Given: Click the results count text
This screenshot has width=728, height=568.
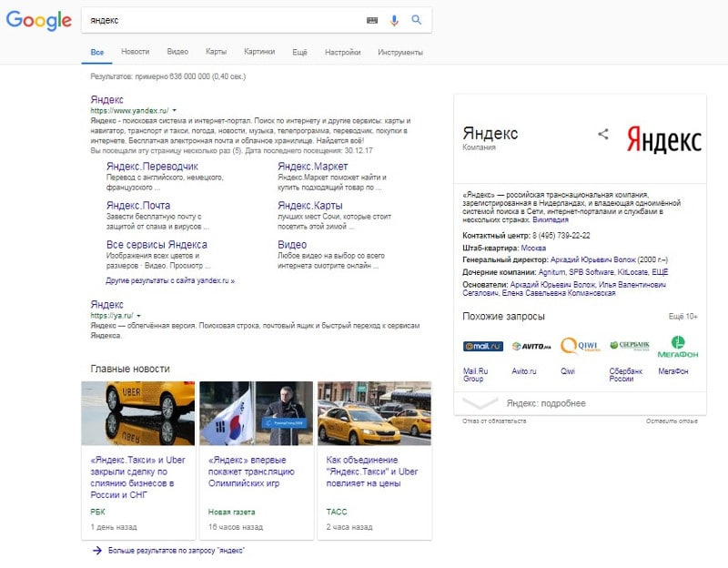Looking at the screenshot, I should click(168, 76).
